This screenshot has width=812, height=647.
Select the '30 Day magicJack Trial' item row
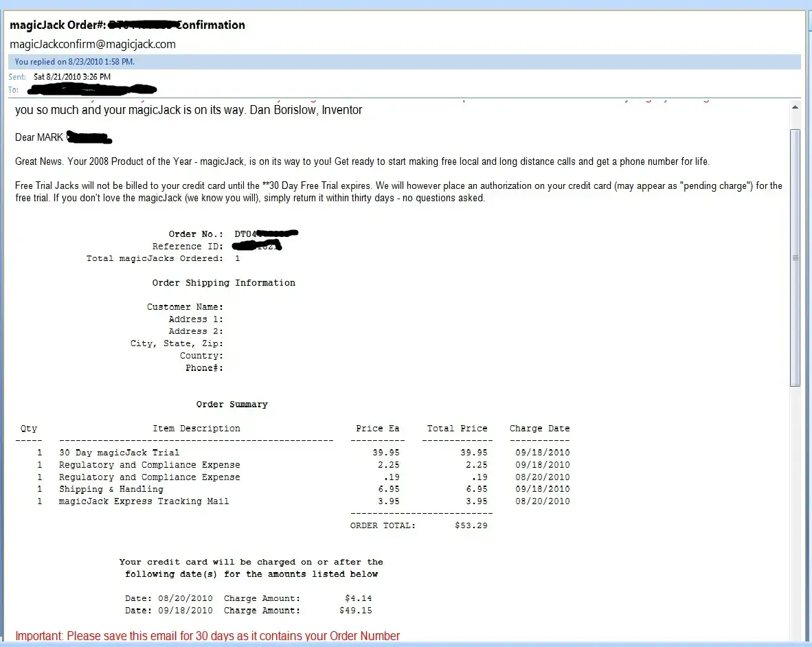119,453
